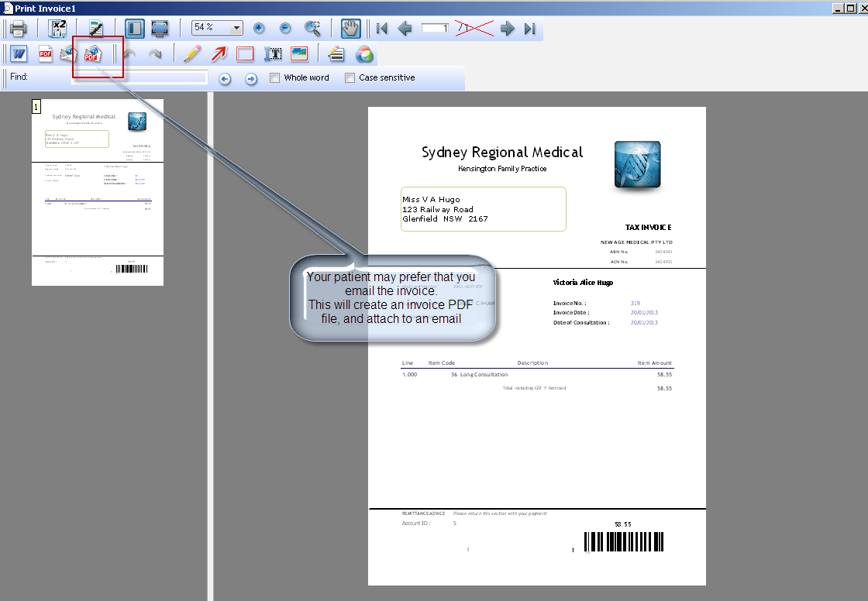Click the x2 duplicate copies icon
This screenshot has width=868, height=601.
pos(57,28)
